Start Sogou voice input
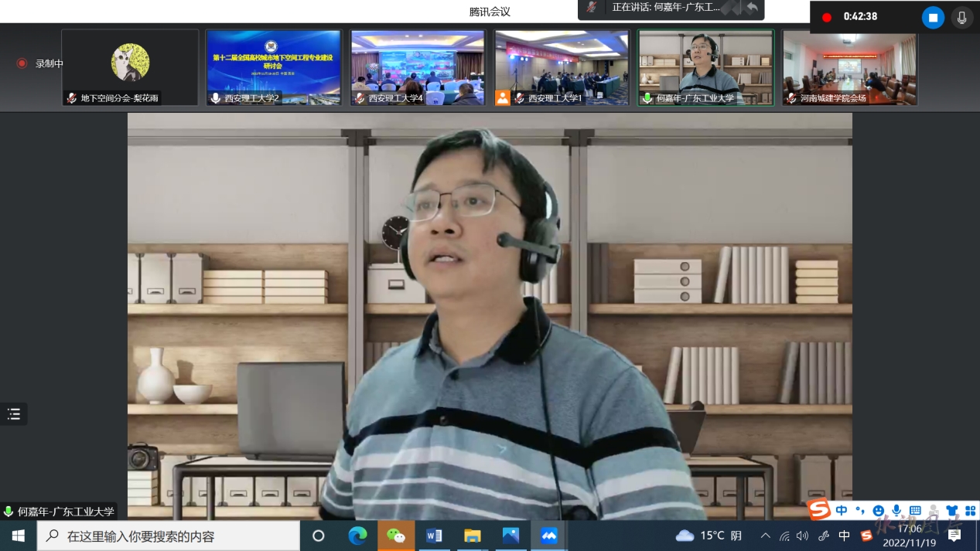980x551 pixels. tap(896, 510)
